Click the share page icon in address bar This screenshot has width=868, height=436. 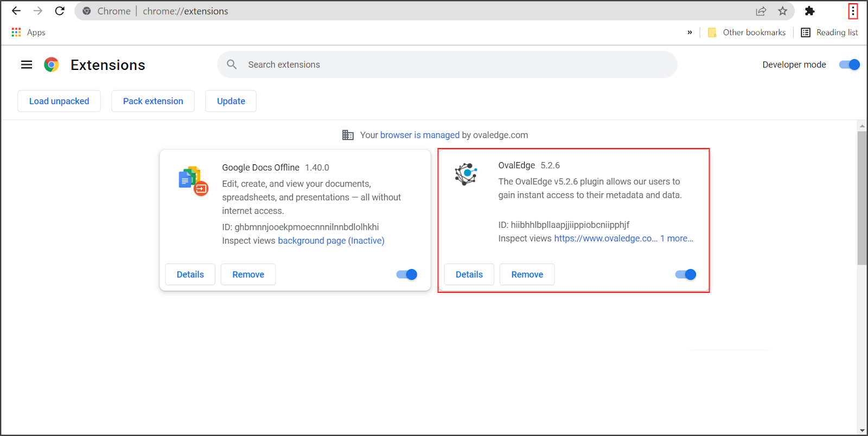point(761,11)
